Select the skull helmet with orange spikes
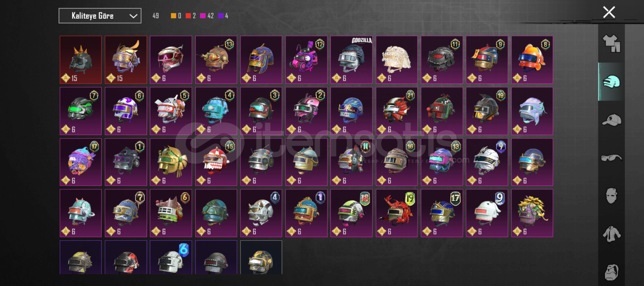644x286 pixels. [x=81, y=60]
